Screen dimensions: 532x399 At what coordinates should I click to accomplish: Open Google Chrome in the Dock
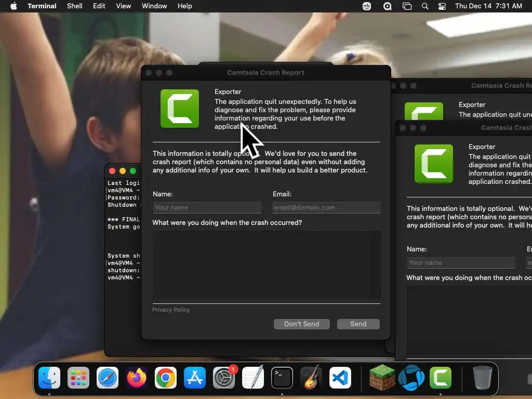point(166,378)
